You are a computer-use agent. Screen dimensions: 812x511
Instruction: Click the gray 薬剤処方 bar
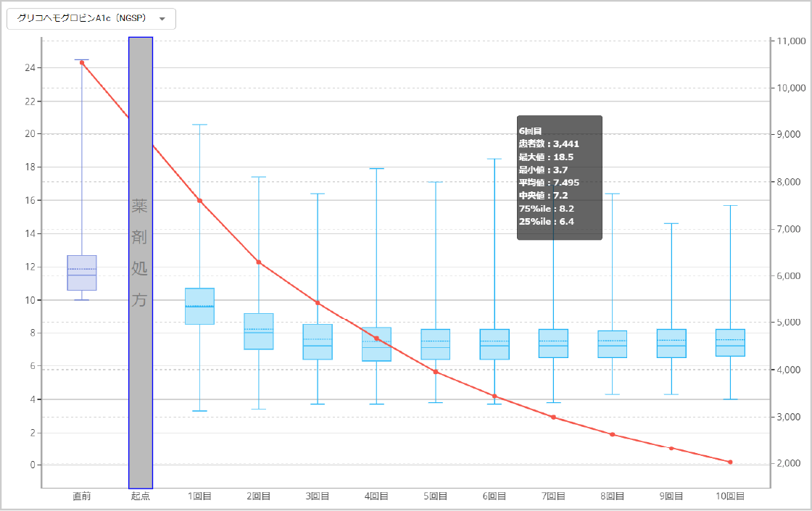(x=141, y=262)
